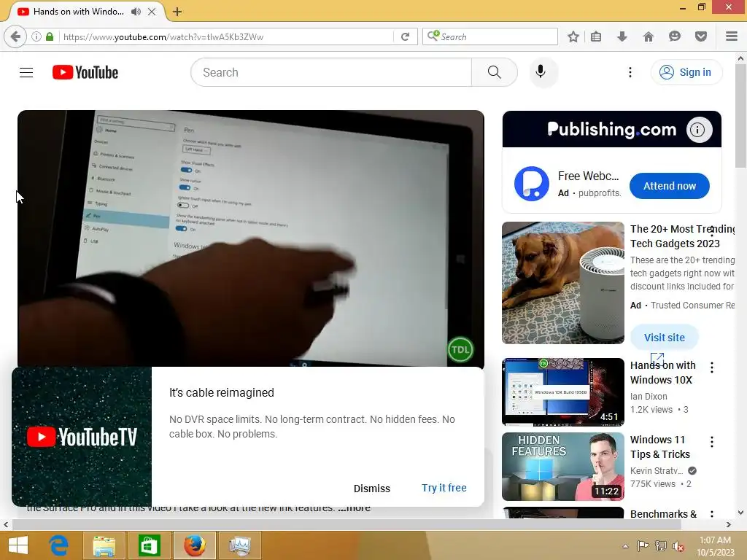Open Windows 11 Tips & Tricks title
747x560 pixels.
[660, 447]
